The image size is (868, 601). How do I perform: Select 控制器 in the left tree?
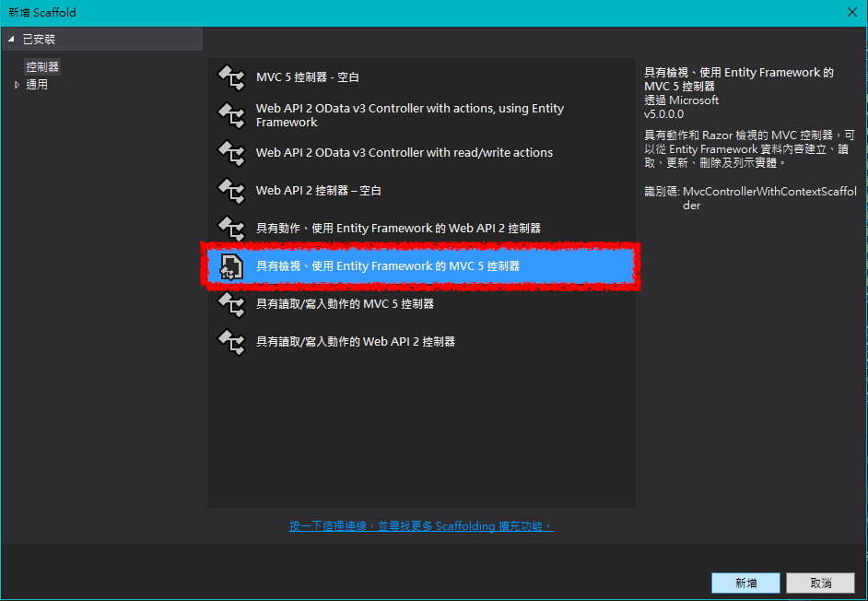[x=42, y=67]
